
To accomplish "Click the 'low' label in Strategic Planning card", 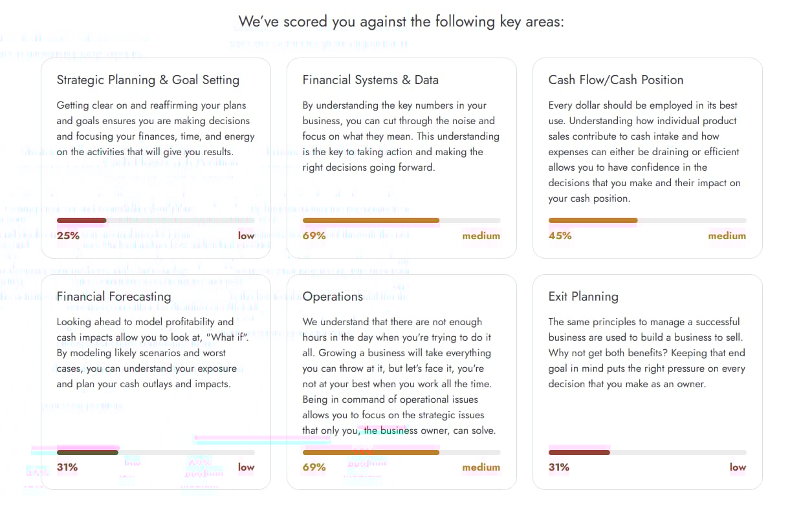I will (x=246, y=236).
